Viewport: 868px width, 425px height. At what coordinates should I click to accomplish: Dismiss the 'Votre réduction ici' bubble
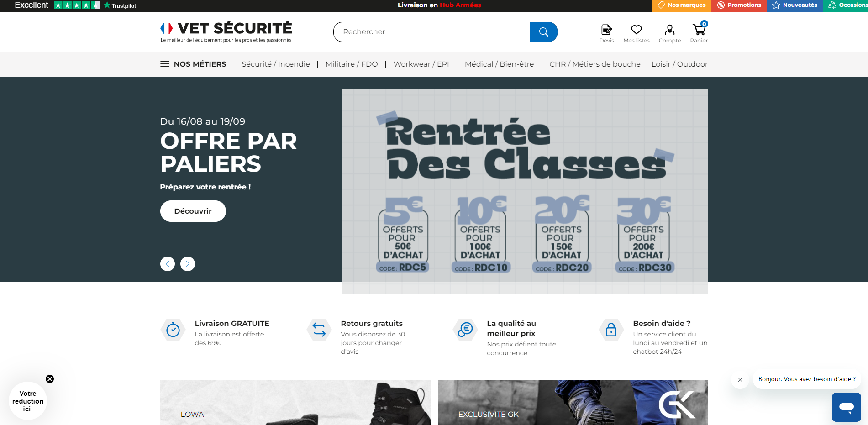point(50,379)
